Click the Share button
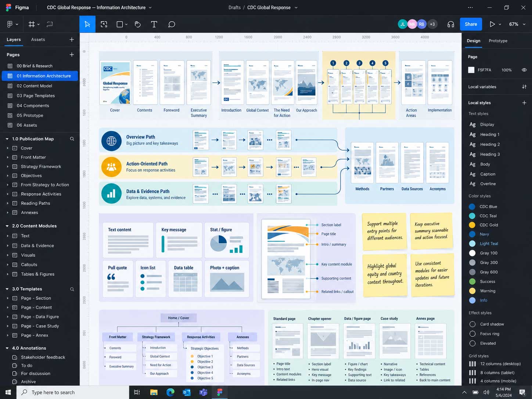This screenshot has width=532, height=399. coord(471,24)
